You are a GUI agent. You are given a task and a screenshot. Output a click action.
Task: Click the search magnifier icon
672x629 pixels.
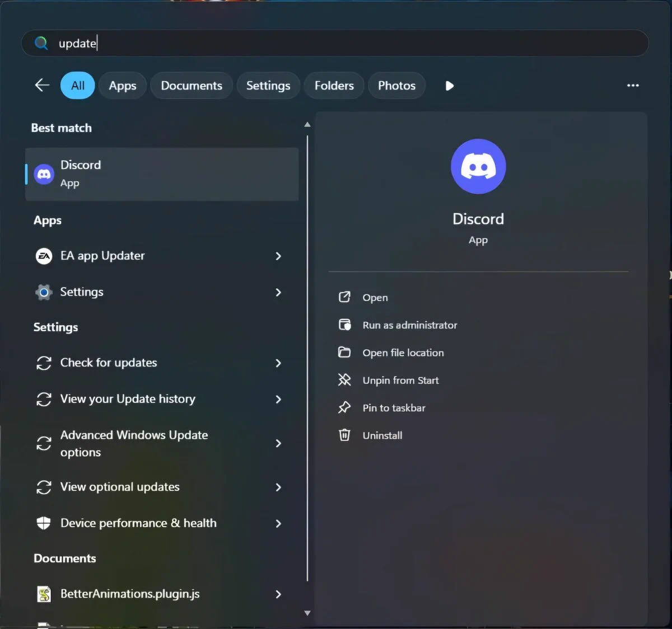pos(41,43)
